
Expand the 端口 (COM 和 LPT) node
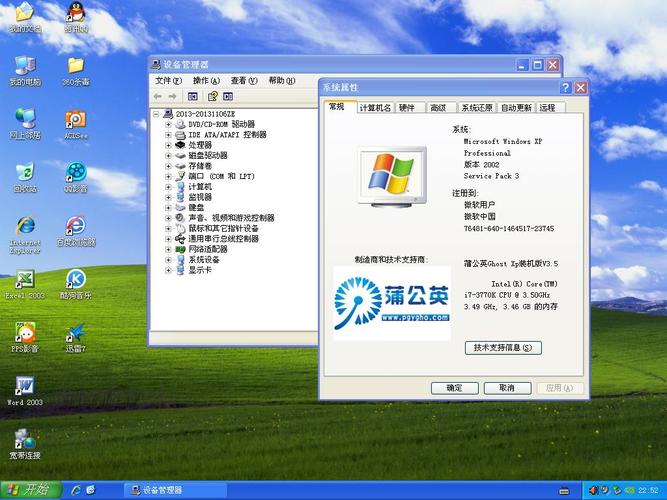(x=168, y=176)
